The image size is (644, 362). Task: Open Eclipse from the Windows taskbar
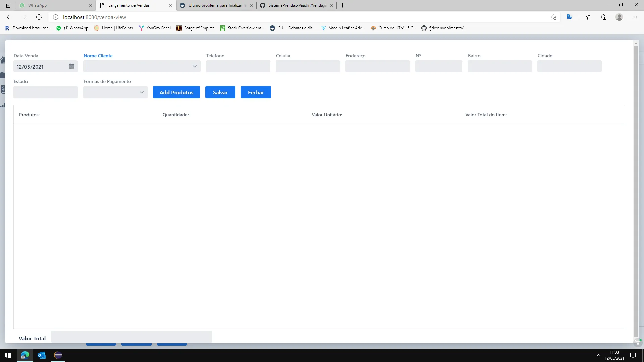[x=58, y=355]
